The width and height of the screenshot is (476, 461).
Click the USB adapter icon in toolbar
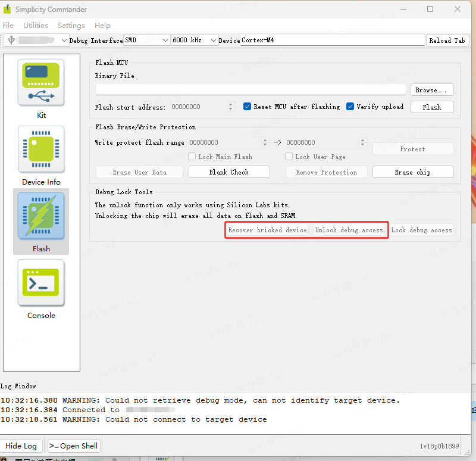11,40
